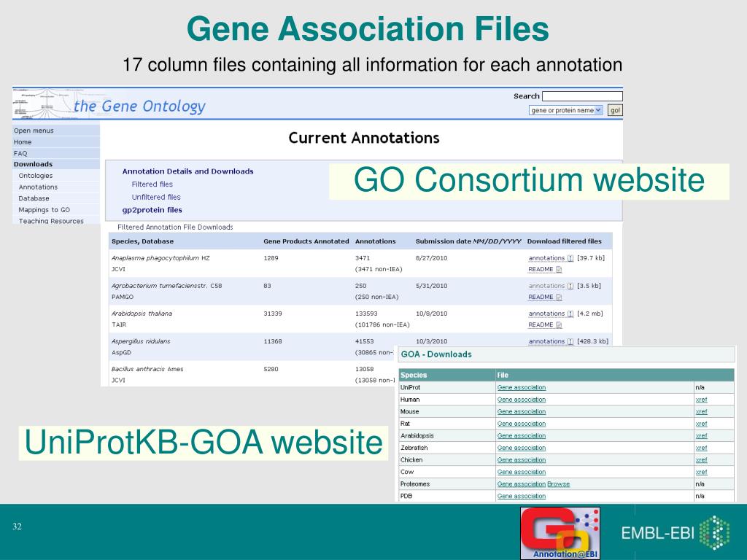This screenshot has height=560, width=747.
Task: Open xref link for Chicken
Action: [701, 460]
